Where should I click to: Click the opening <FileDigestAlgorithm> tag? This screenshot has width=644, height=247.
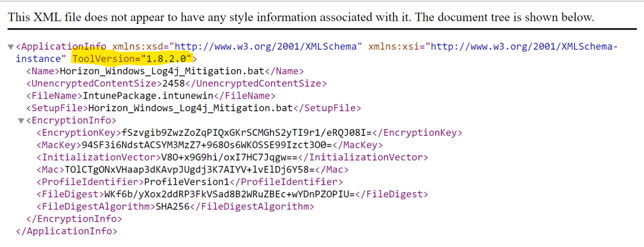tap(96, 206)
